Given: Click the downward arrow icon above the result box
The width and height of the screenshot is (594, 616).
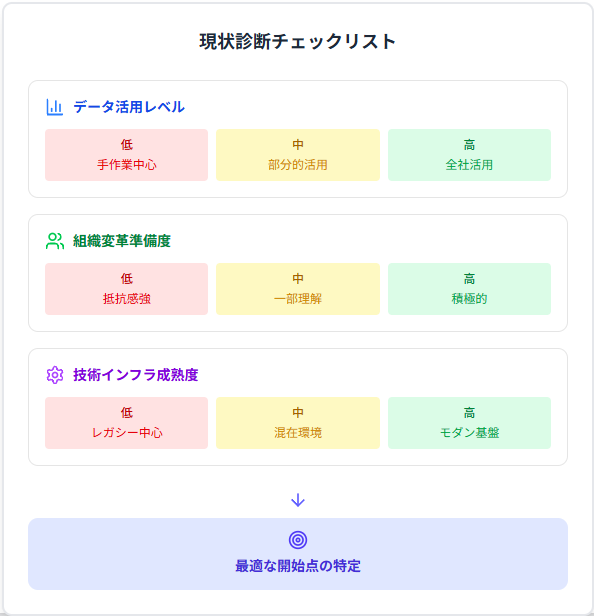Looking at the screenshot, I should (298, 500).
